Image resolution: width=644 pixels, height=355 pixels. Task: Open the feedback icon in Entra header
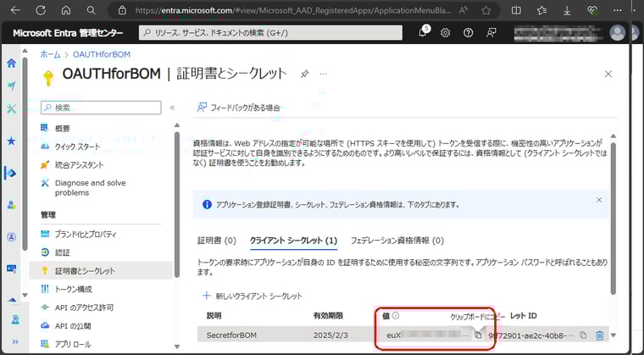click(x=491, y=33)
